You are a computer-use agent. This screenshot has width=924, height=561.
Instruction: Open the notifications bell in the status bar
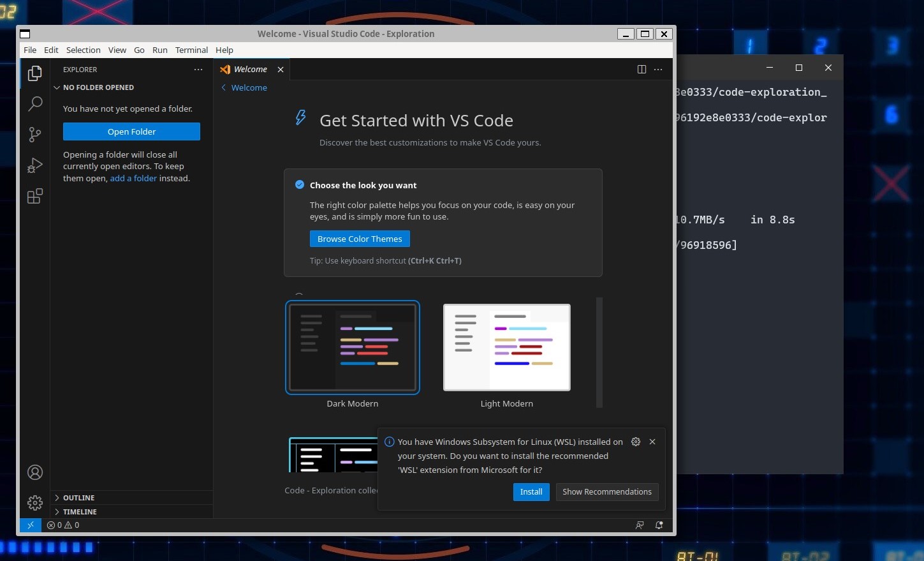659,525
